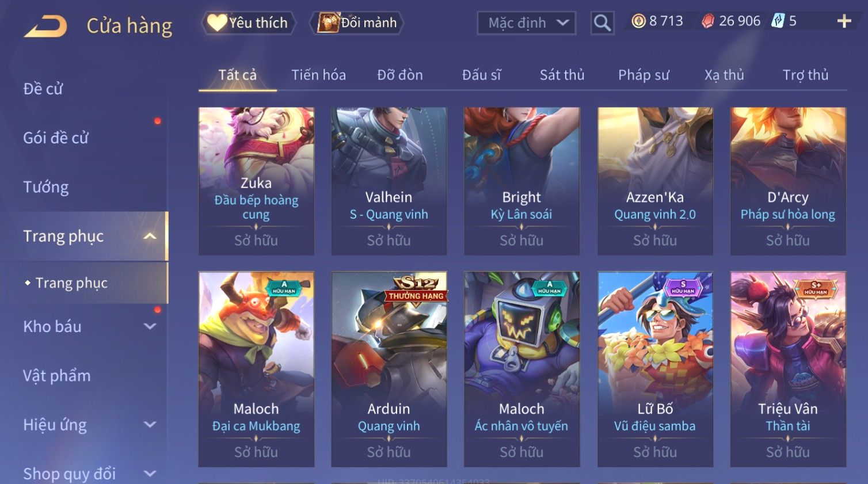Viewport: 868px width, 484px height.
Task: Switch to the Sát thủ tab
Action: click(562, 75)
